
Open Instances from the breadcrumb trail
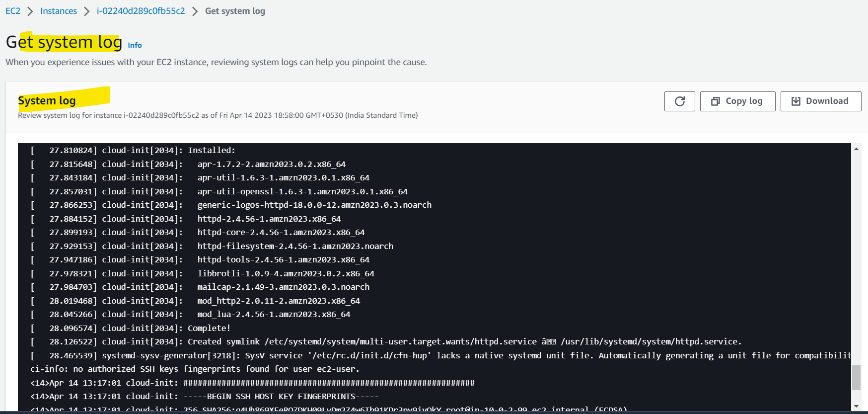click(59, 10)
